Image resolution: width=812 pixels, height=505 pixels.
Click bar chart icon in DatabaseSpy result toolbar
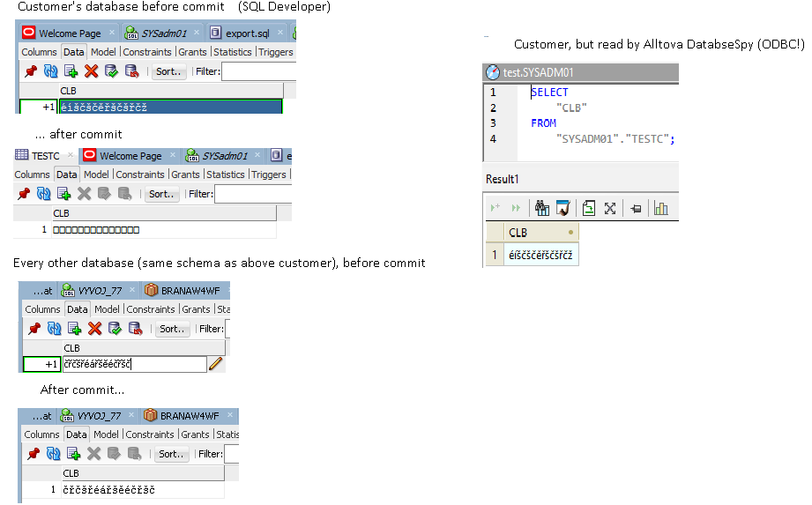pos(660,208)
